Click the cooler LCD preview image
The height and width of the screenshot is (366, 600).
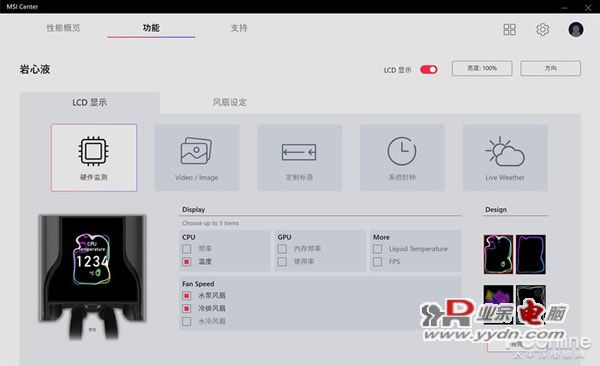(92, 276)
